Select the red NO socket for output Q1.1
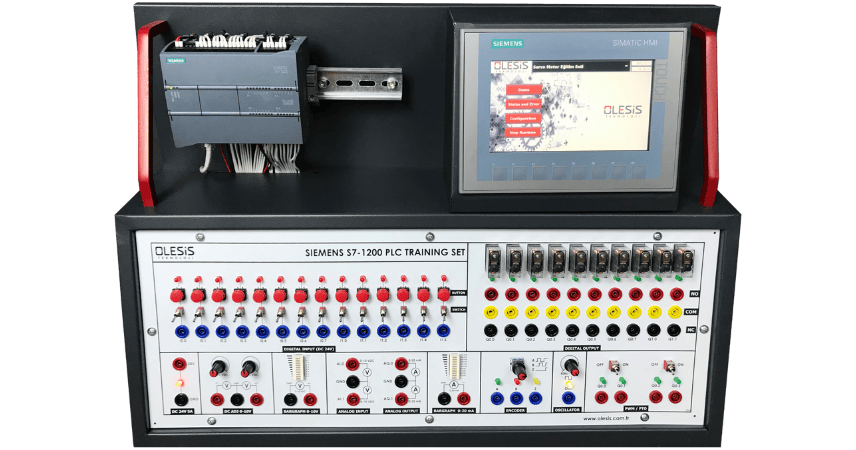Screen dimensions: 856x450 point(676,294)
